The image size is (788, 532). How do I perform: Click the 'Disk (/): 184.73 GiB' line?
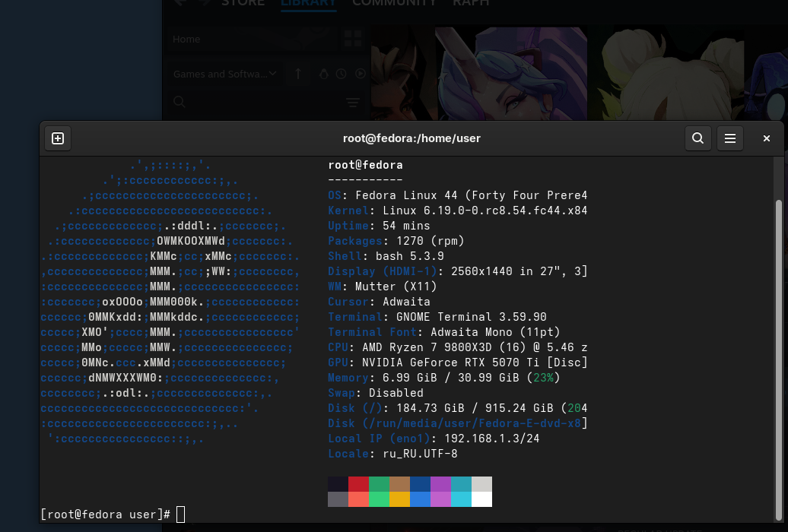[457, 408]
